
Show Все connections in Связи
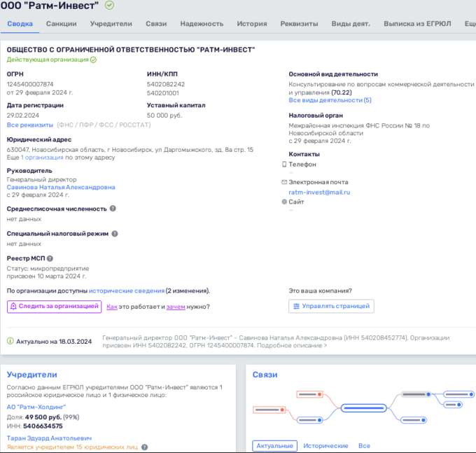(364, 445)
